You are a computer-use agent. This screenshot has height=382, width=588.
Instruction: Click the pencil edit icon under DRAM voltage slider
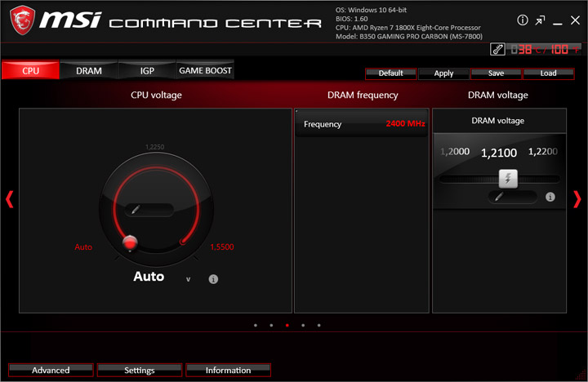pos(499,197)
